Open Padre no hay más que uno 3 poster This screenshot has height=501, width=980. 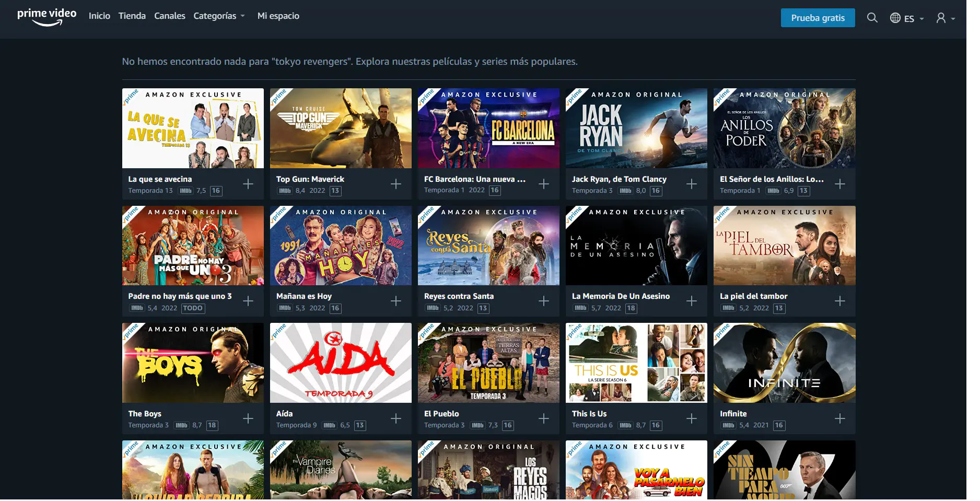pyautogui.click(x=193, y=246)
